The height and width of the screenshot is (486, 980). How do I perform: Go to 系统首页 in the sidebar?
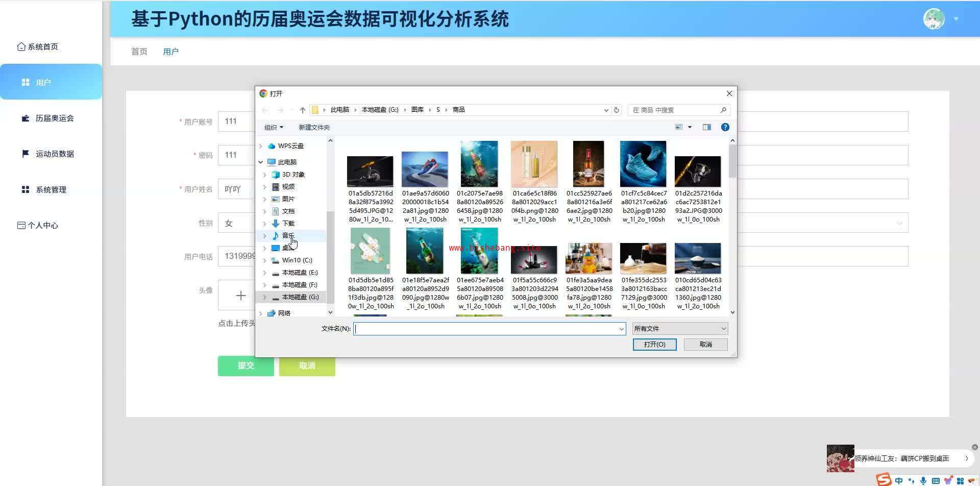point(38,46)
